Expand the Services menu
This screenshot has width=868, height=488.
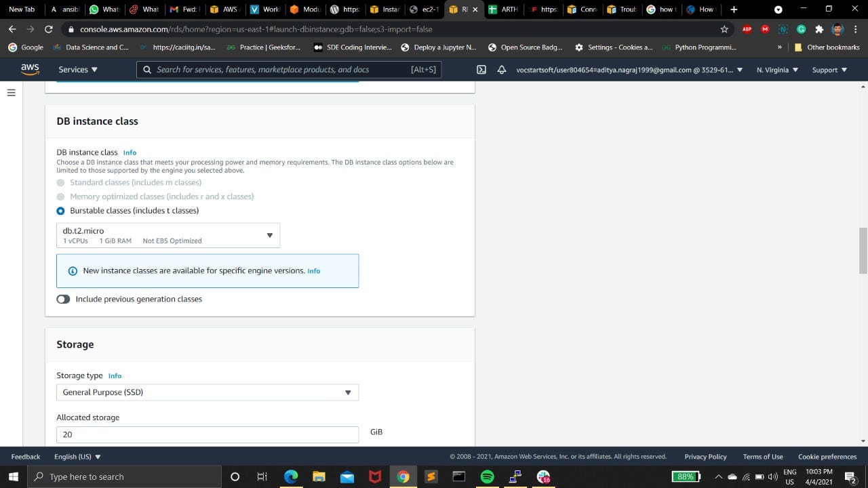pyautogui.click(x=78, y=69)
